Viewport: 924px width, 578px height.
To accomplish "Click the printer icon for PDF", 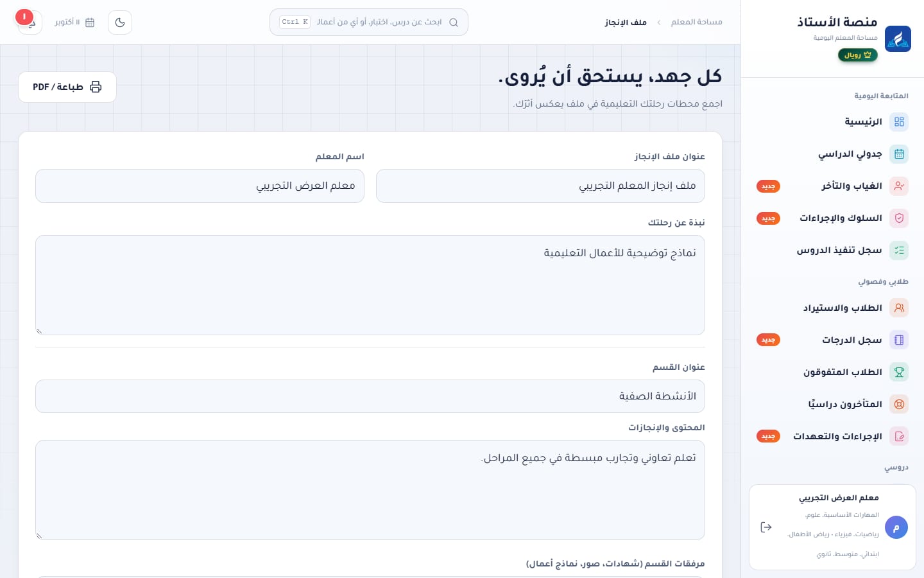I will coord(96,87).
